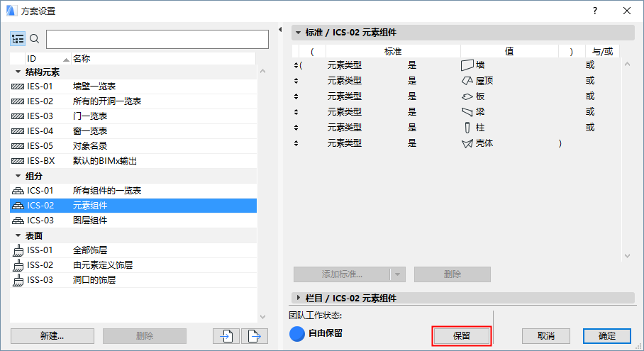Click the slab icon in 板 row
The width and height of the screenshot is (644, 351).
[467, 96]
